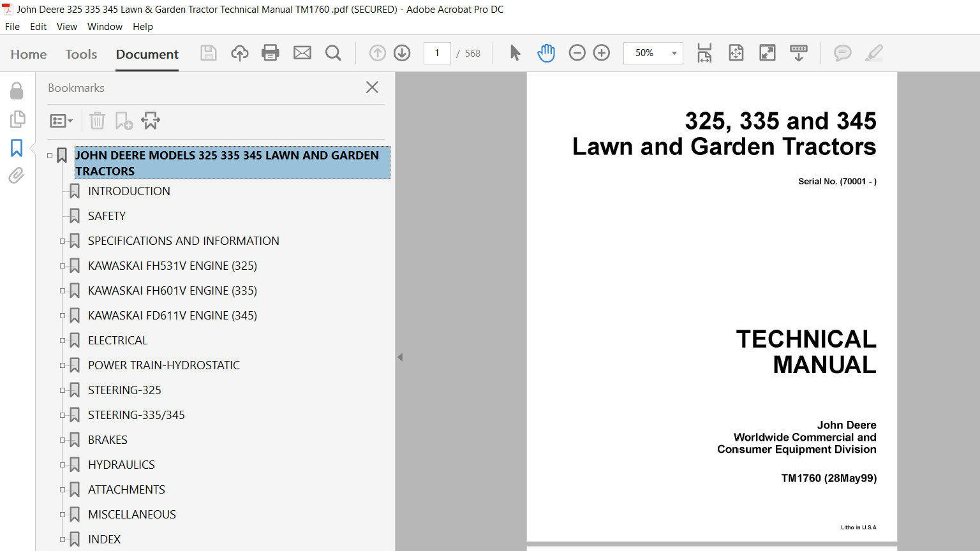
Task: Expand Kawasaki FH531V Engine bookmark
Action: tap(63, 266)
